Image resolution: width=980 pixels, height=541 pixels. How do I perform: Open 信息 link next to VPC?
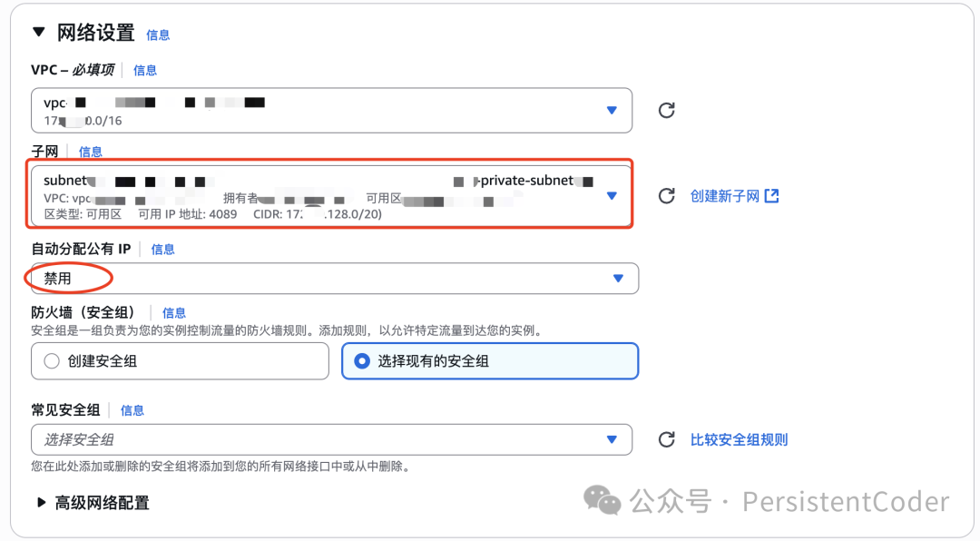(145, 70)
